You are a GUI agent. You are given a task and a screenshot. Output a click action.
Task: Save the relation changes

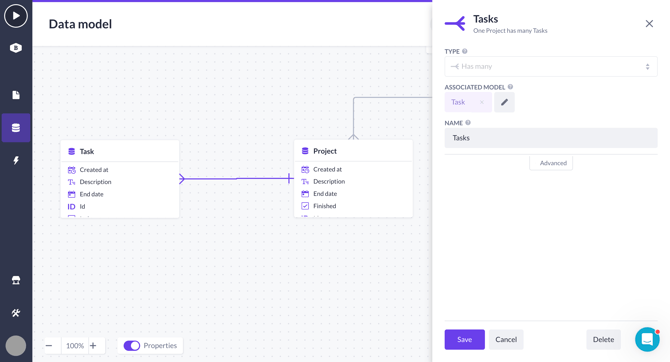pos(464,339)
